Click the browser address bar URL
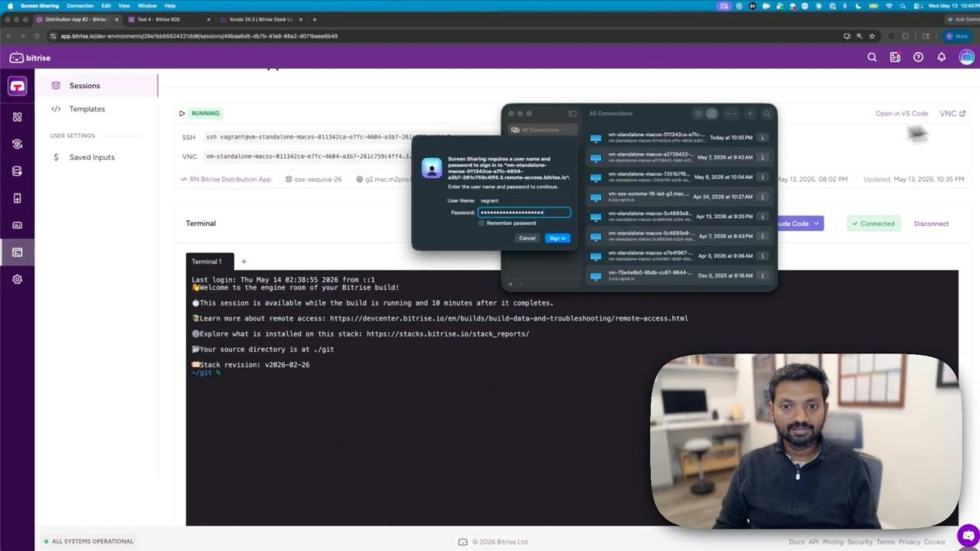The height and width of the screenshot is (551, 980). (x=199, y=36)
